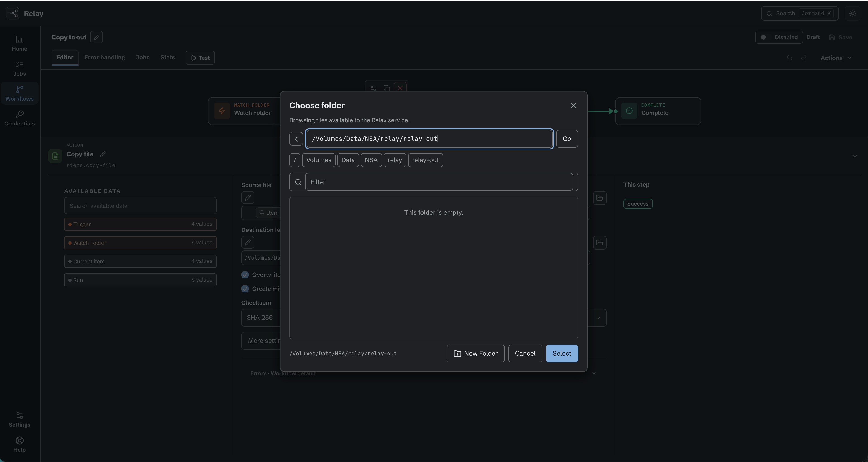This screenshot has height=462, width=868.
Task: Click Cancel in the folder dialog
Action: [525, 354]
